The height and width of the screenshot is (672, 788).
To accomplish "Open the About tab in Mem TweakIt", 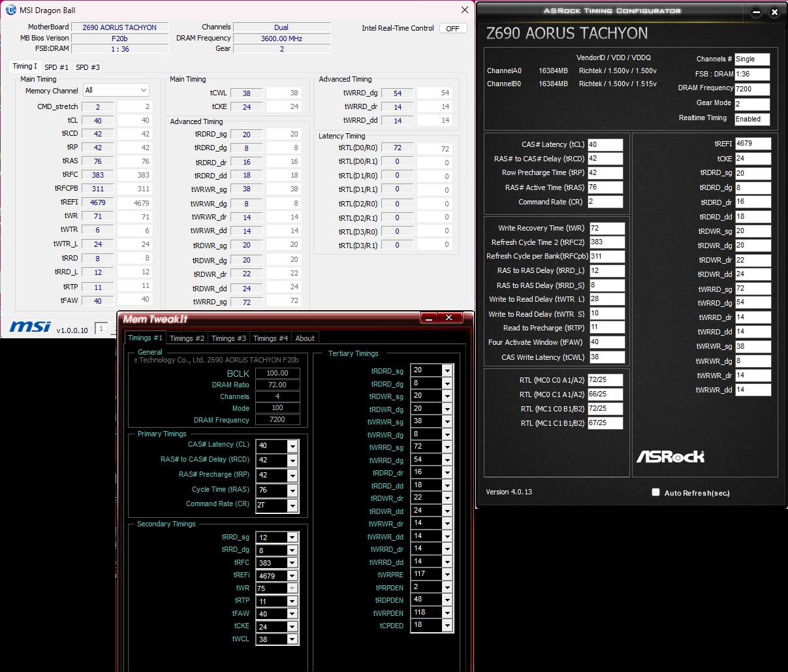I will coord(305,338).
